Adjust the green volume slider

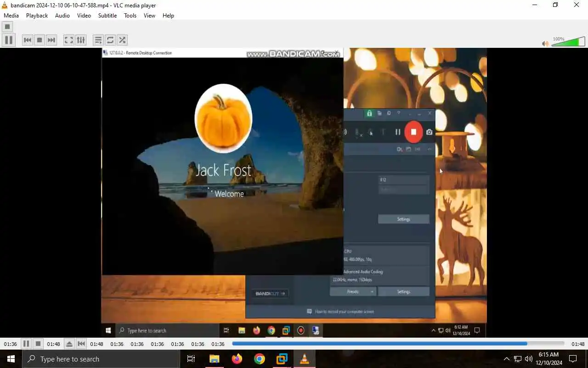pos(568,42)
